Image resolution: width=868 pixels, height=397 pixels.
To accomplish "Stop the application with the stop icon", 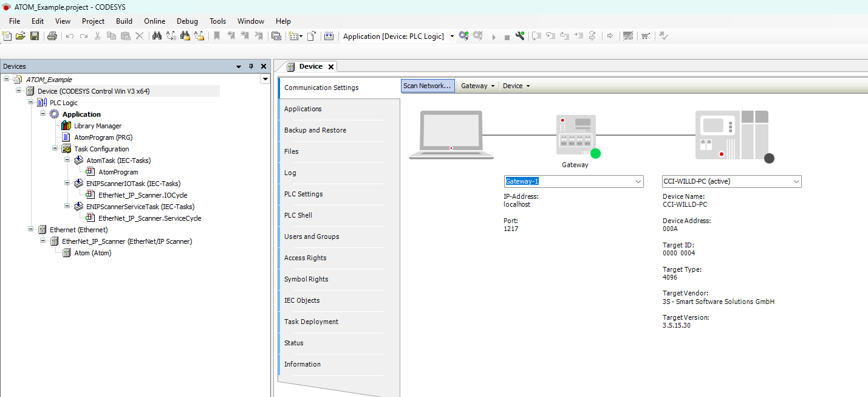I will pos(507,36).
